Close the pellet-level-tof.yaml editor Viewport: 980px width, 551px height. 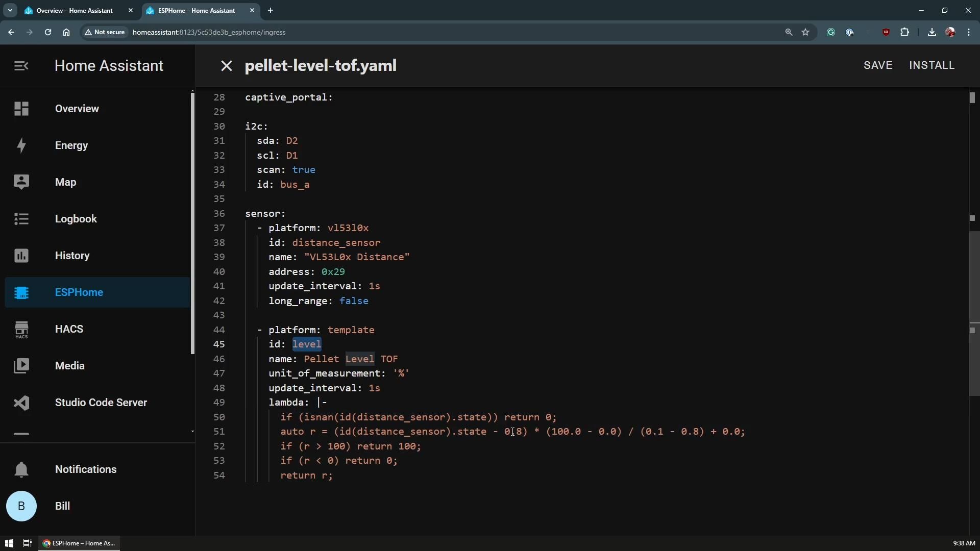point(226,66)
